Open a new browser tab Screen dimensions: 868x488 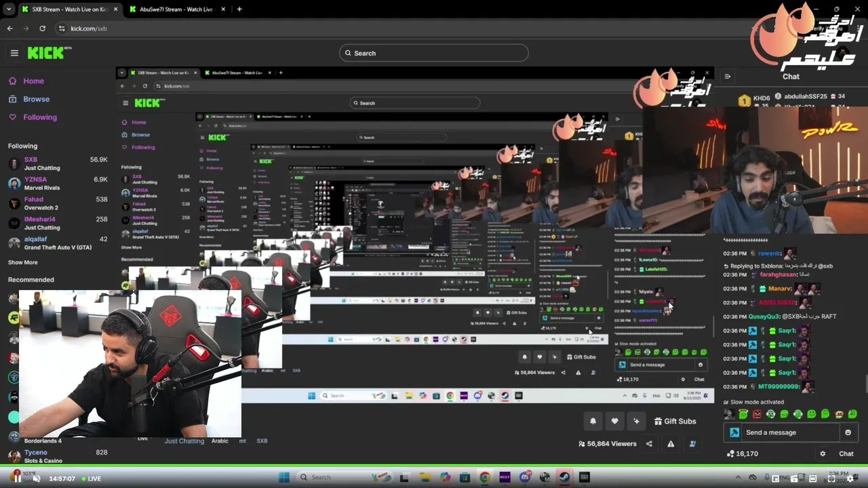click(x=239, y=9)
